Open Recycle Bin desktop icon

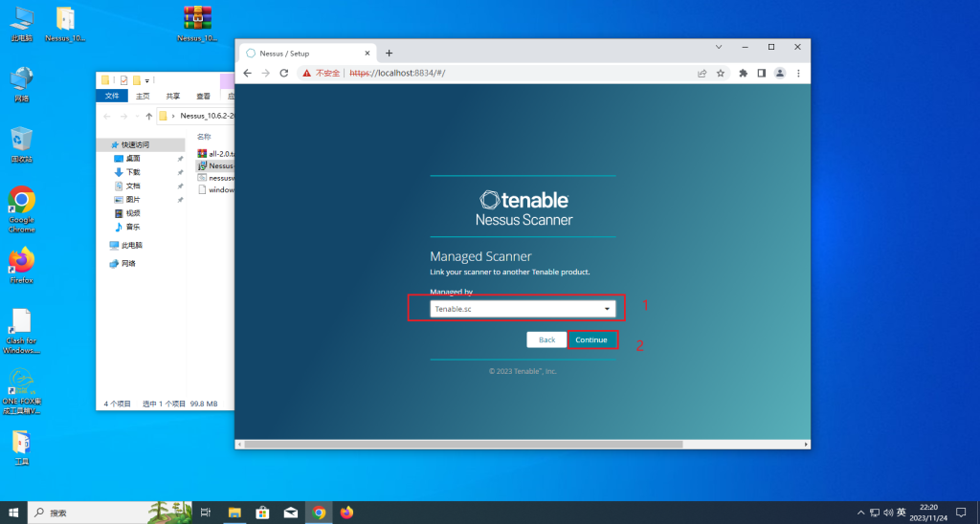pos(21,142)
